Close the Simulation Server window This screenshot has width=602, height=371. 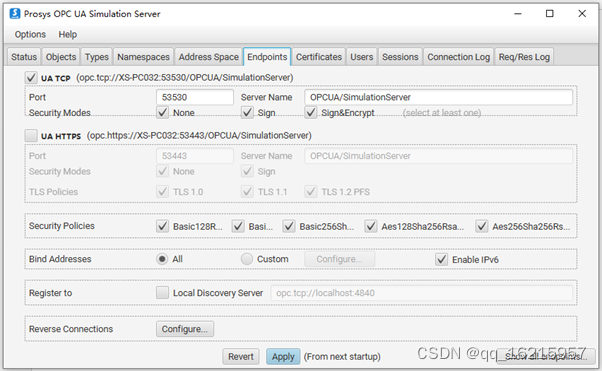click(582, 14)
